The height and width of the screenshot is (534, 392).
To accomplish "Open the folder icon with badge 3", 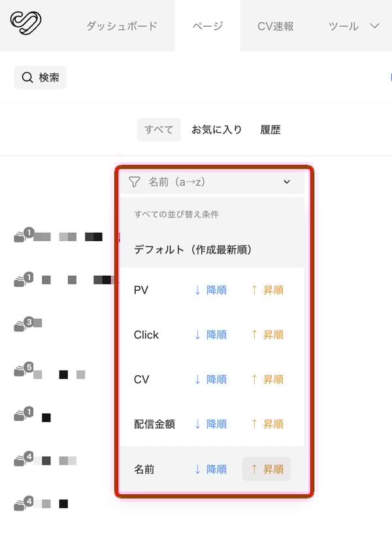I will pyautogui.click(x=23, y=324).
